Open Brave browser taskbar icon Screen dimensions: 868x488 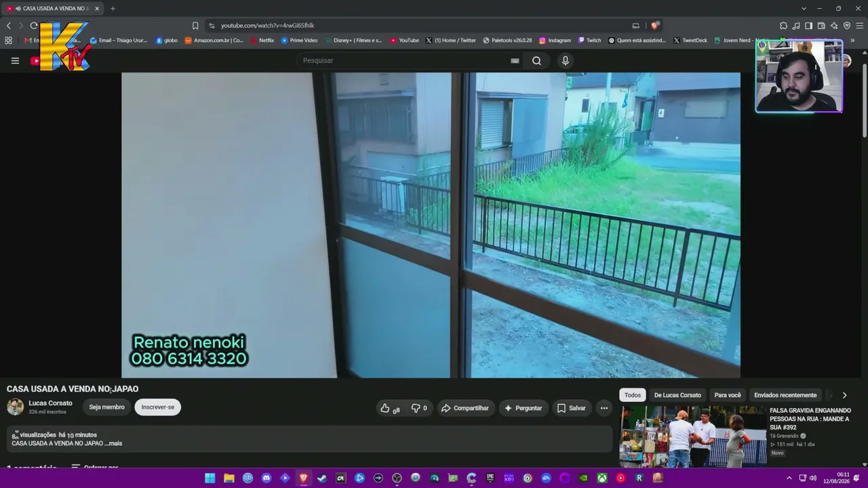[304, 478]
